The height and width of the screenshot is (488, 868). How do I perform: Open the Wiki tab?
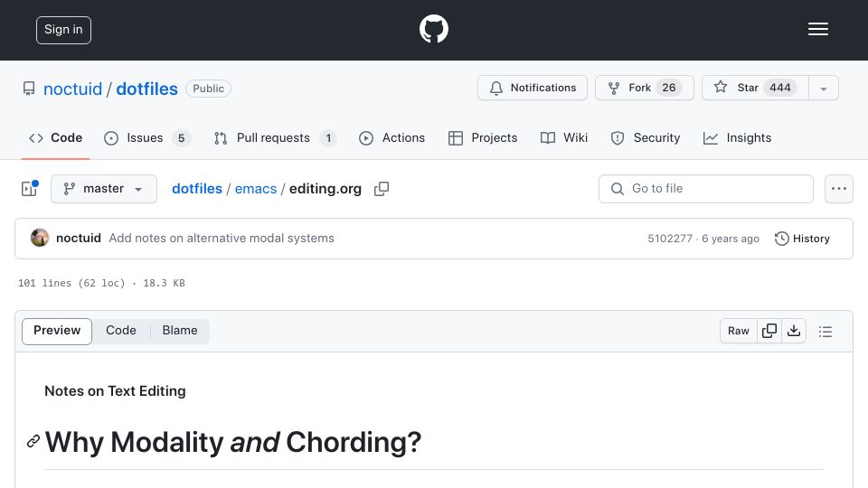[564, 137]
